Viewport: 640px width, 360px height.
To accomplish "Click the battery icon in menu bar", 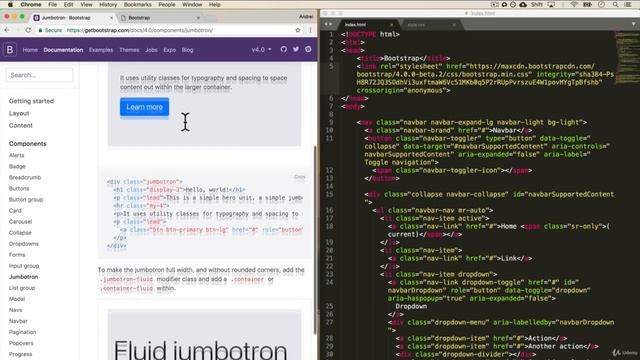I will [587, 4].
